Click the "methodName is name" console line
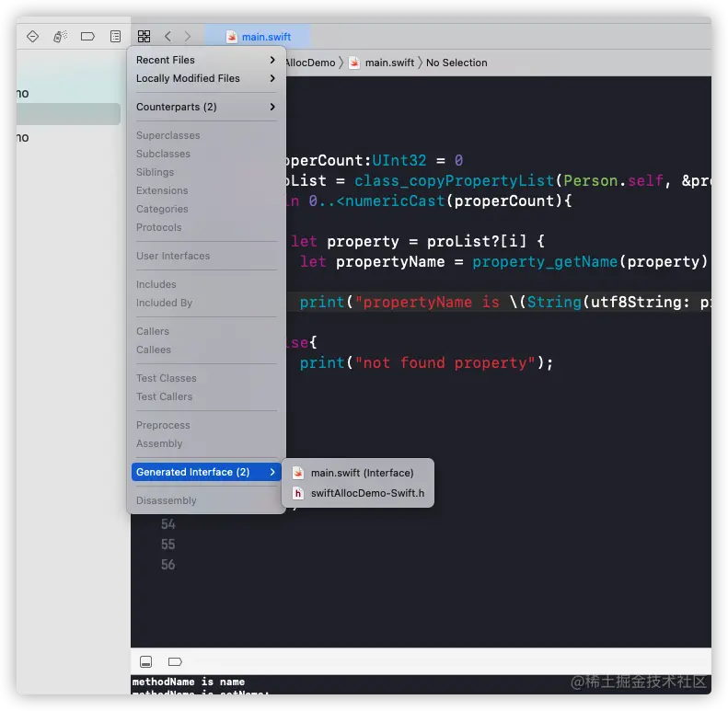The image size is (728, 711). click(x=189, y=682)
